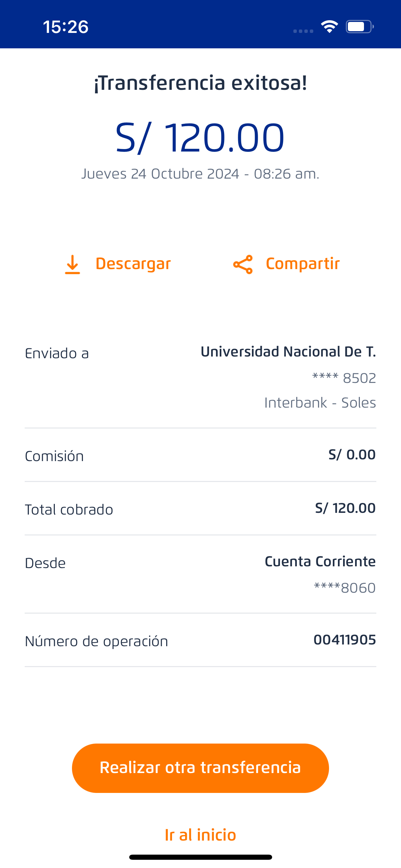
Task: Tap the Wi-Fi status icon
Action: point(329,27)
